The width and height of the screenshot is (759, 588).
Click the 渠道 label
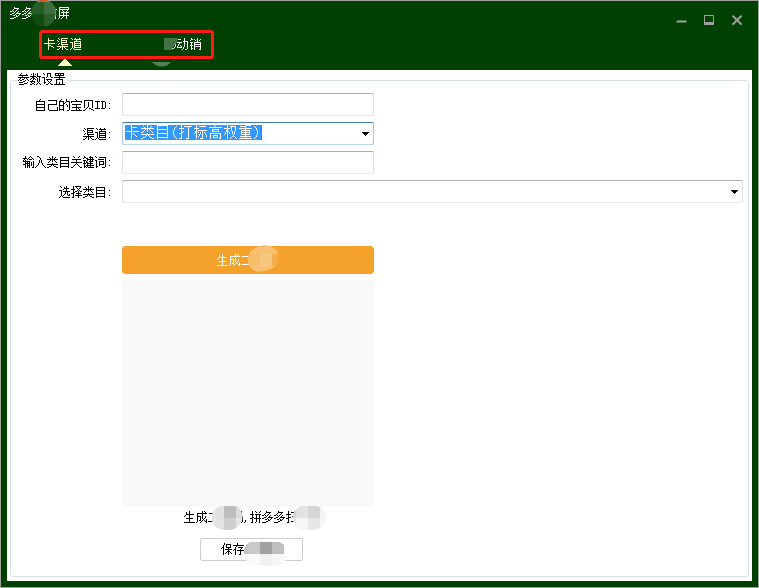click(96, 133)
